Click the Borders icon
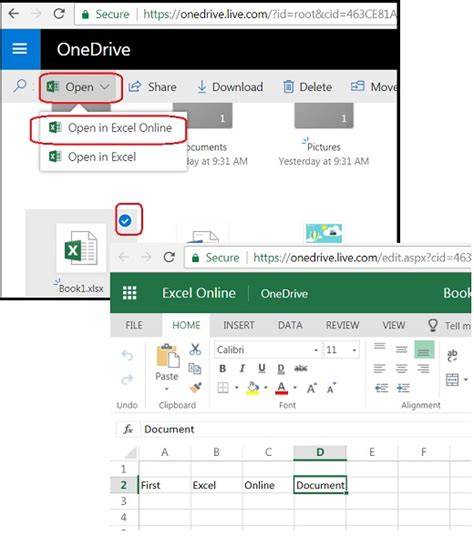The width and height of the screenshot is (474, 536). pyautogui.click(x=223, y=388)
